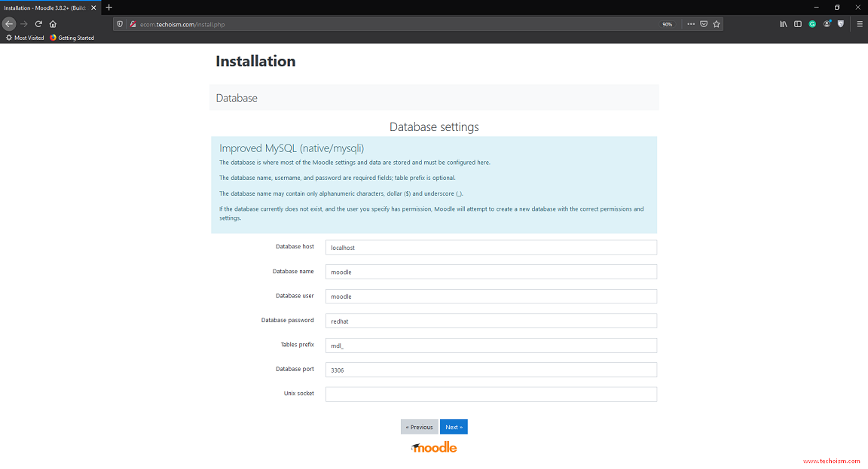Click the browser forward arrow
The width and height of the screenshot is (868, 469).
click(24, 24)
